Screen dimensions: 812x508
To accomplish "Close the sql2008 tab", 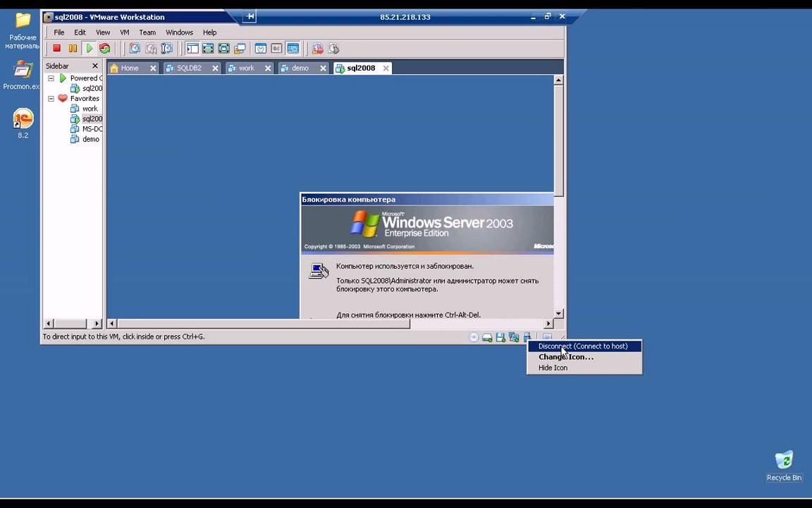I will click(386, 68).
